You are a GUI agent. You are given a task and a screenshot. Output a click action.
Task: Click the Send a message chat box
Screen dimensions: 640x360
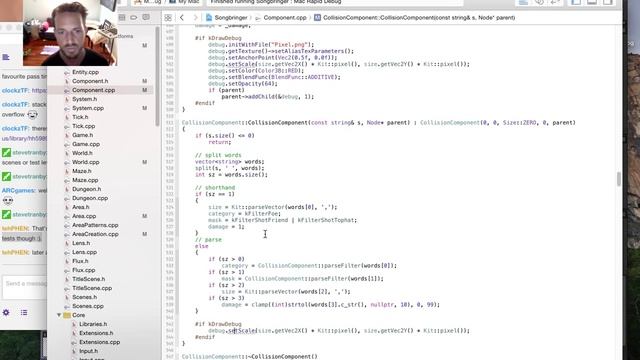[x=25, y=287]
